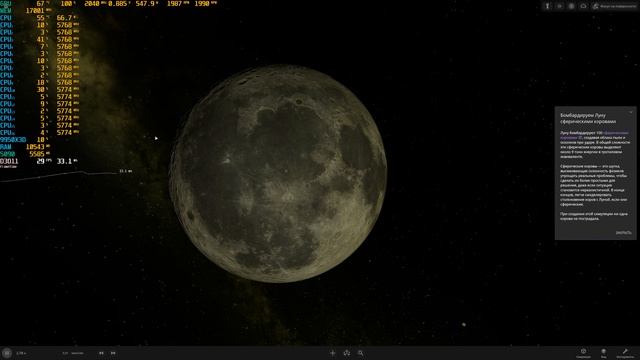Open the search magnifier icon
Viewport: 640px width, 360px height.
[360, 353]
